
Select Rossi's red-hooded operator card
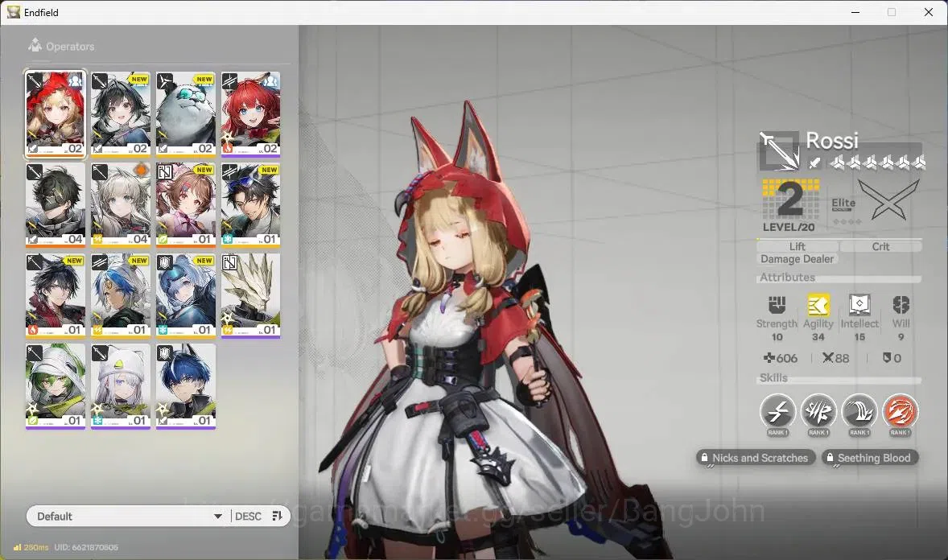tap(55, 113)
